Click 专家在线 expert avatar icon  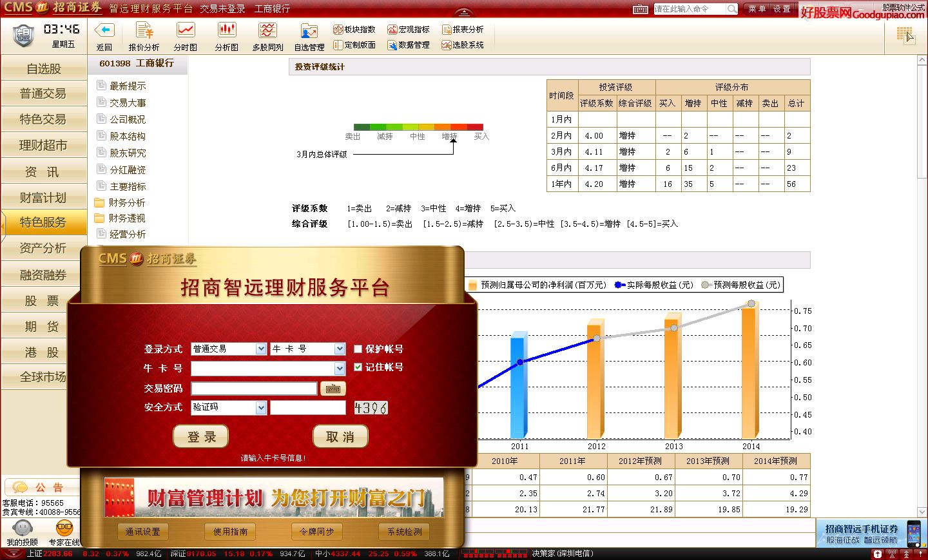pyautogui.click(x=64, y=528)
